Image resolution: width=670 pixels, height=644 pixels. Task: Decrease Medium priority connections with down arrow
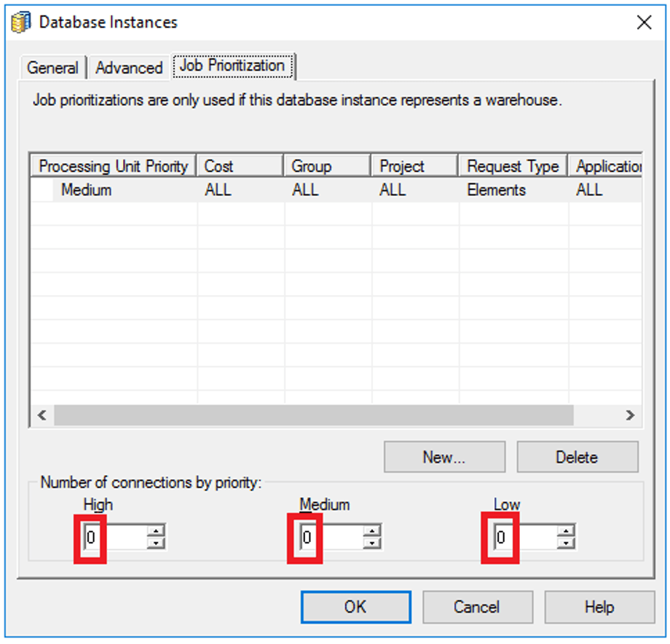(x=372, y=544)
